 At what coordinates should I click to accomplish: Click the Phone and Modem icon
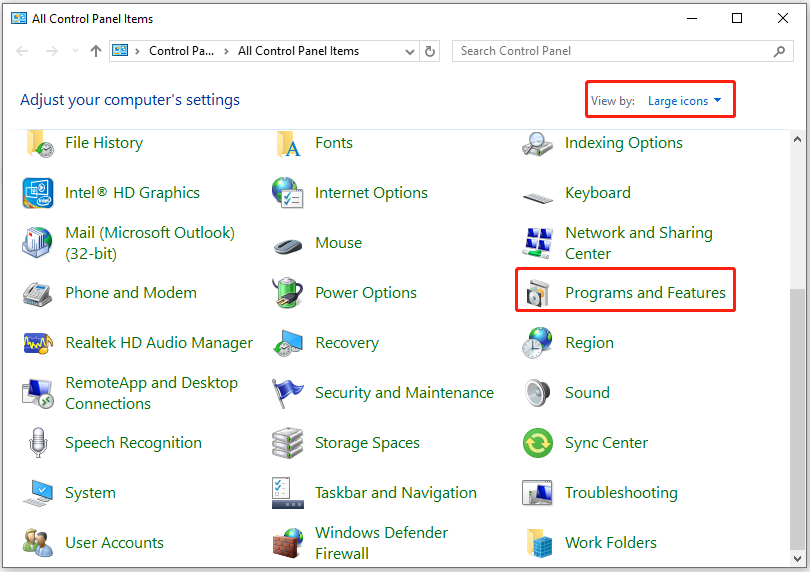(x=37, y=294)
